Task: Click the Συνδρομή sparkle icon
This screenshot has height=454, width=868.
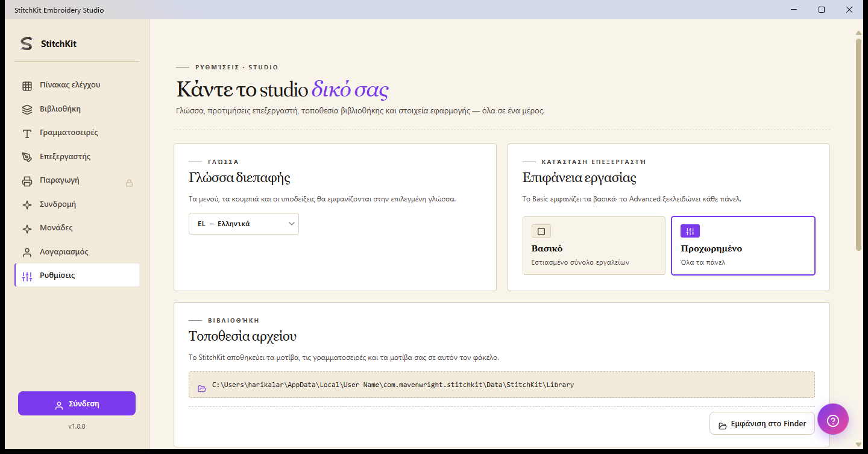Action: pos(27,205)
